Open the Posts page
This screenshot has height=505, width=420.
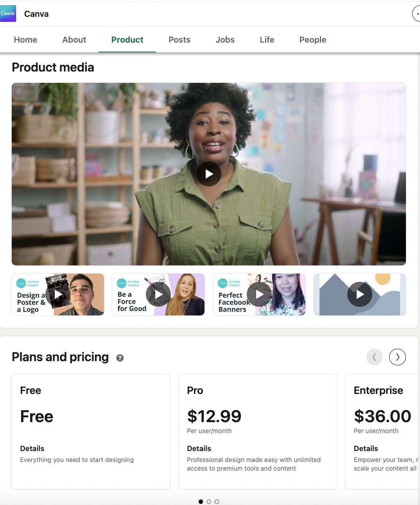(x=179, y=39)
